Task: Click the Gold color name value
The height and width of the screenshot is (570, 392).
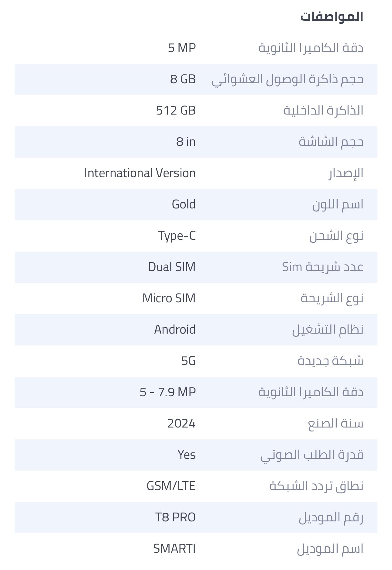Action: click(x=184, y=204)
